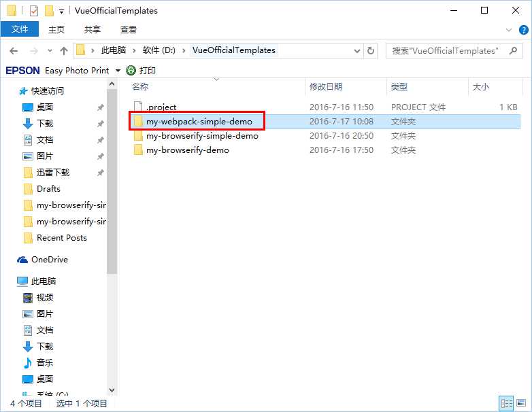This screenshot has width=532, height=412.
Task: Open pinned 文档 under quick access
Action: point(44,139)
